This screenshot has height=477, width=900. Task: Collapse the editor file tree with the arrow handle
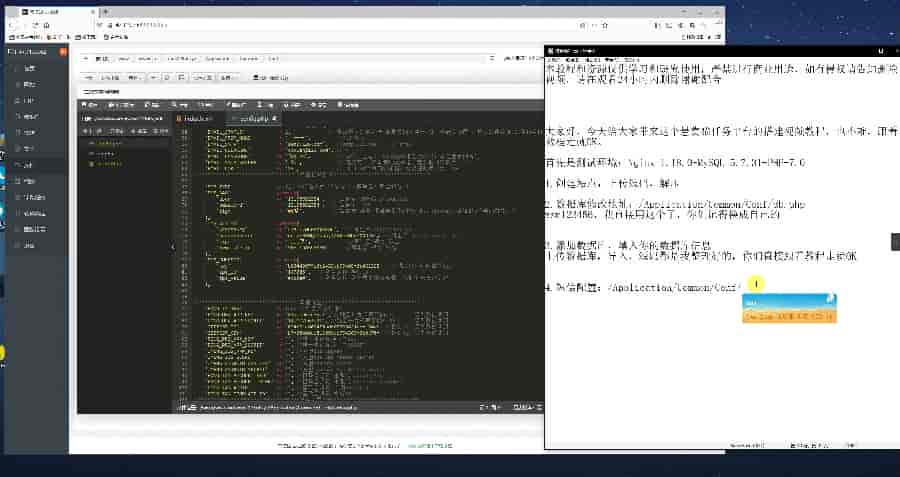171,246
